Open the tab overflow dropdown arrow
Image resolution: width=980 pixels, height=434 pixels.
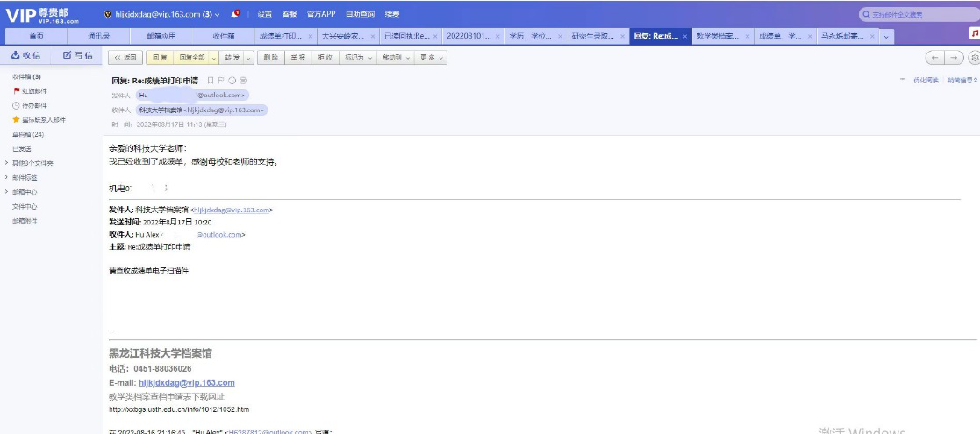coord(886,37)
